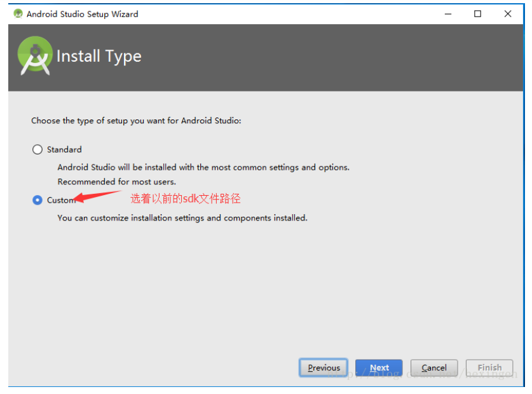Go back to the previous wizard page

pyautogui.click(x=323, y=367)
